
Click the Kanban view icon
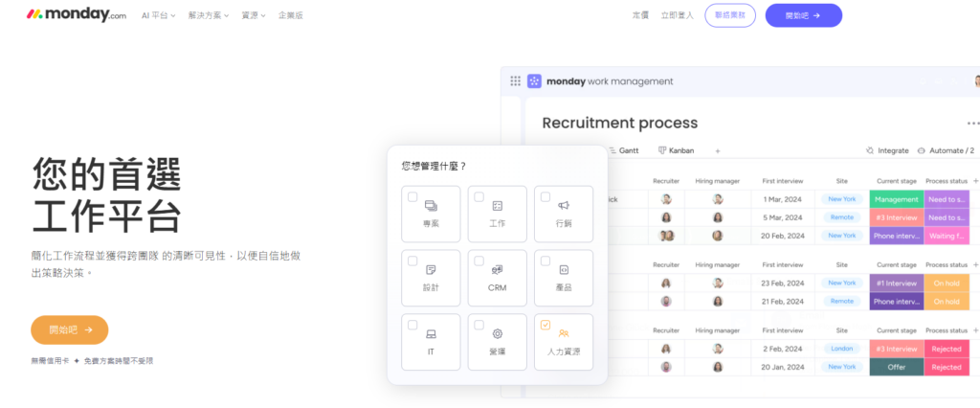[662, 150]
